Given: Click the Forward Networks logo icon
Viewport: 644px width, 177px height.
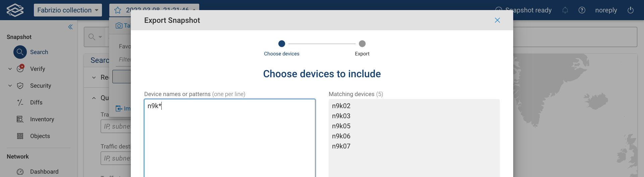Looking at the screenshot, I should pos(15,10).
